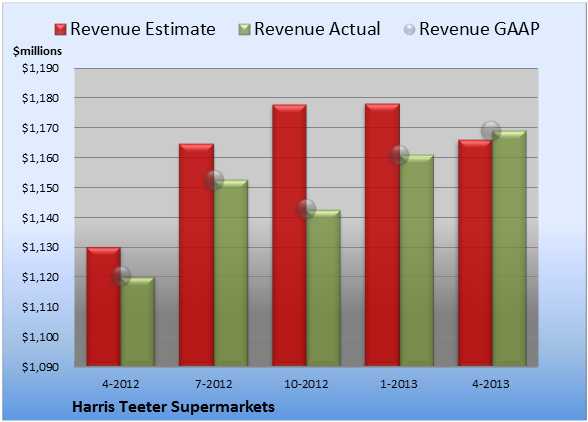Select the red estimate bar for 4-2012
588x422 pixels.
[x=104, y=306]
